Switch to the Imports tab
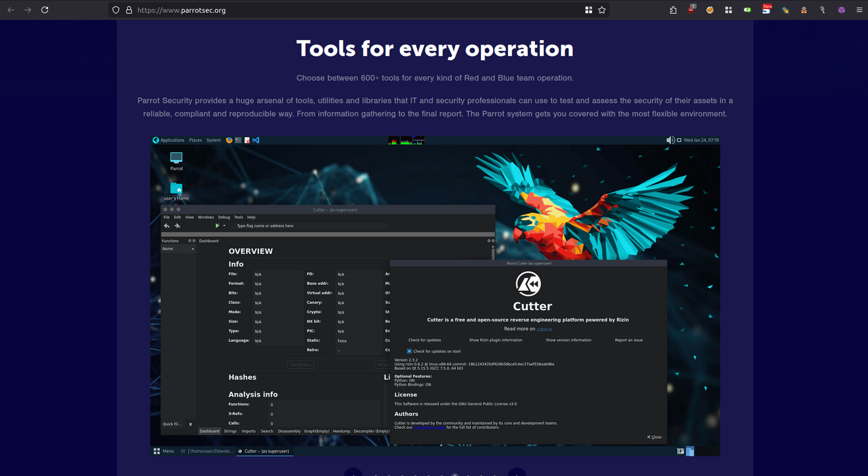The image size is (868, 476). pyautogui.click(x=249, y=431)
